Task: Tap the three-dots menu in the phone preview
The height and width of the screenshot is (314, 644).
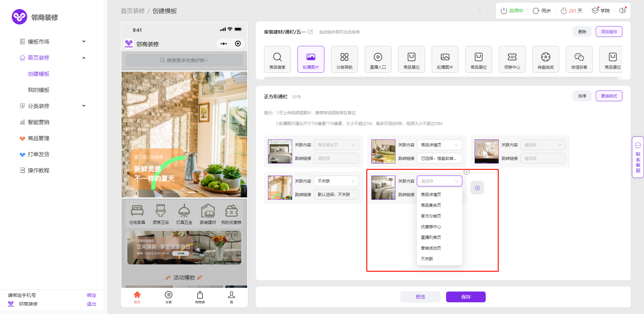Action: coord(224,44)
